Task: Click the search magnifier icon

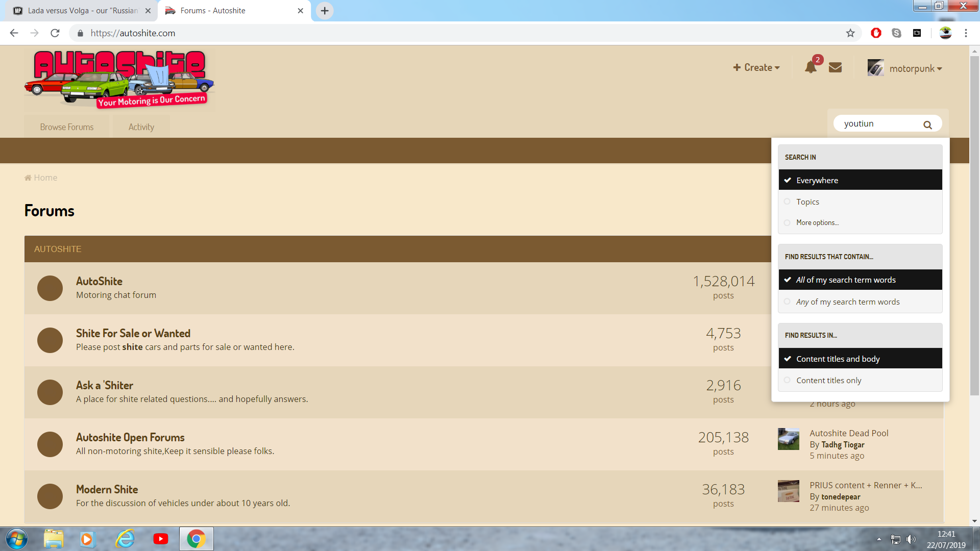Action: point(927,124)
